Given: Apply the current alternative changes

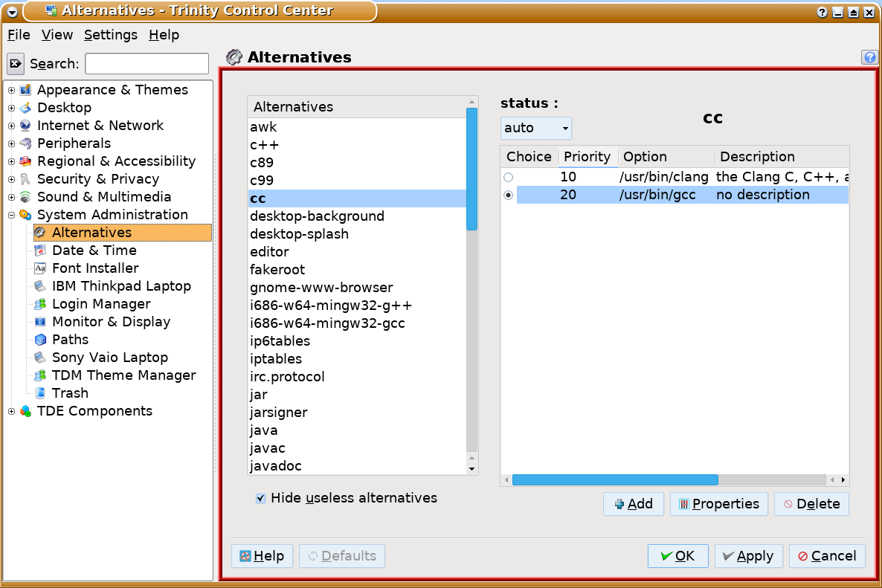Looking at the screenshot, I should pyautogui.click(x=748, y=555).
